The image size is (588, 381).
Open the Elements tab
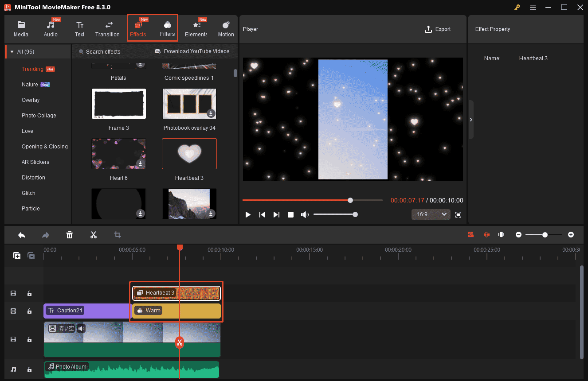196,29
